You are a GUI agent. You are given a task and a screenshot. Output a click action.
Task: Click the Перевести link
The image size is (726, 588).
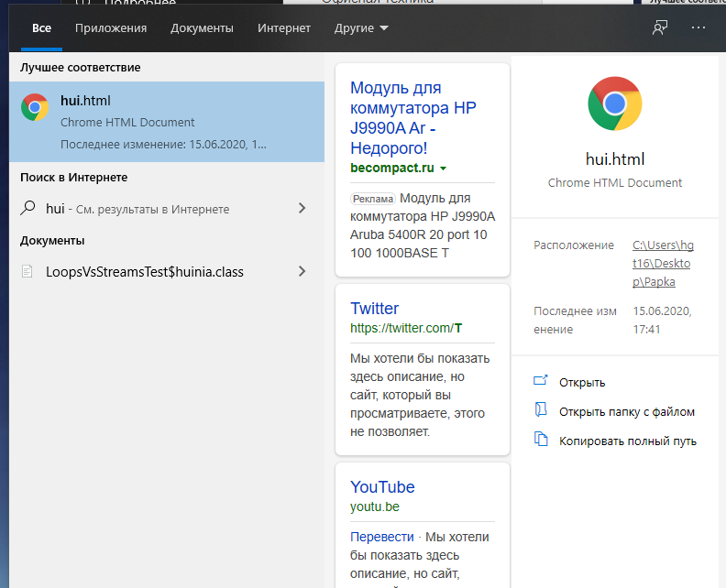click(x=382, y=537)
